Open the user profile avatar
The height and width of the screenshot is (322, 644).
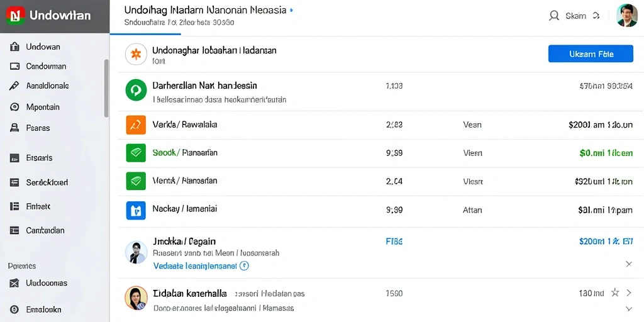pyautogui.click(x=627, y=16)
